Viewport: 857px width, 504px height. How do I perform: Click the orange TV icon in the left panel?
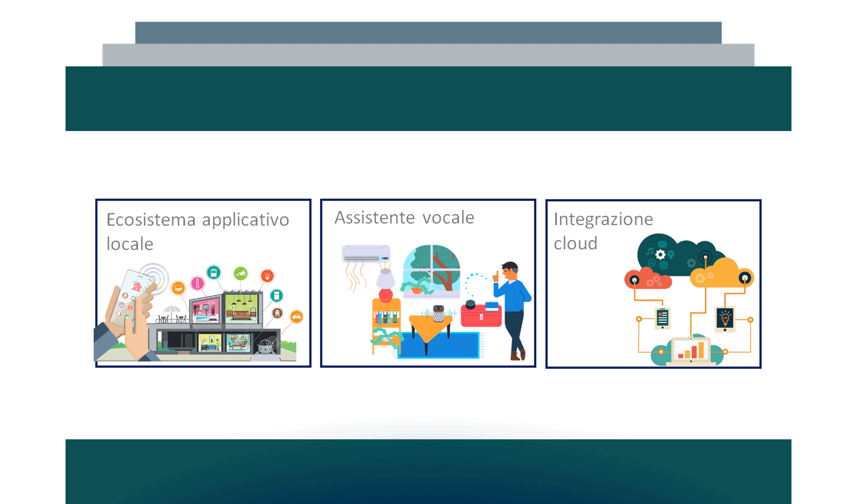[x=179, y=289]
